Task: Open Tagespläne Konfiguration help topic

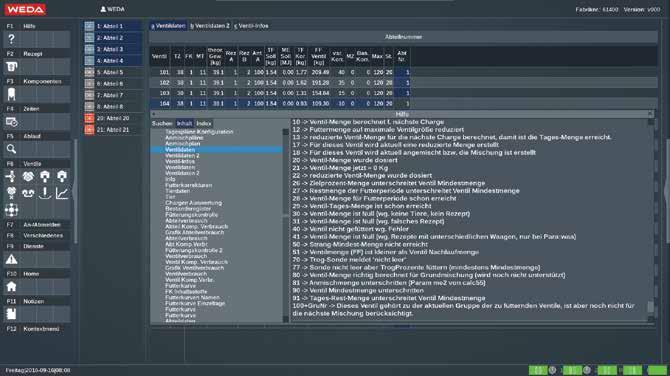Action: (x=199, y=132)
